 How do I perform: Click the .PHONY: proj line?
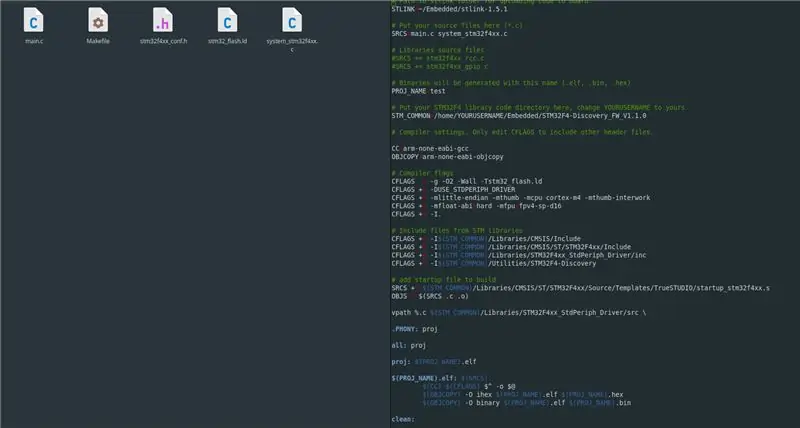point(415,329)
